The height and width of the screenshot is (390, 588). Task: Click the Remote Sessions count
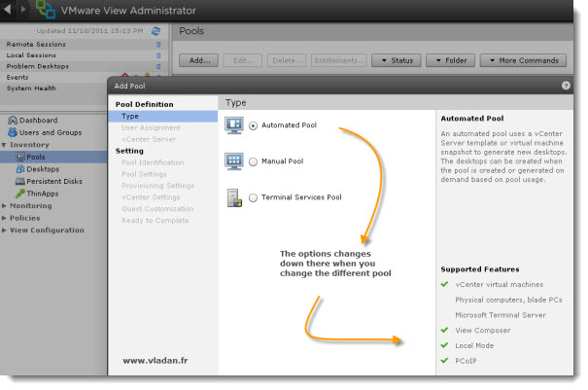[158, 45]
